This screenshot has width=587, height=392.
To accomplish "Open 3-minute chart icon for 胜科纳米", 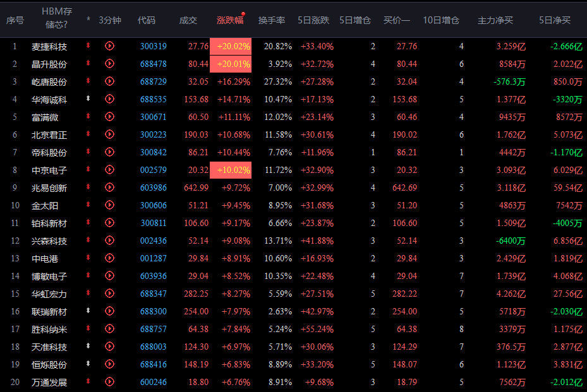I will pyautogui.click(x=109, y=329).
